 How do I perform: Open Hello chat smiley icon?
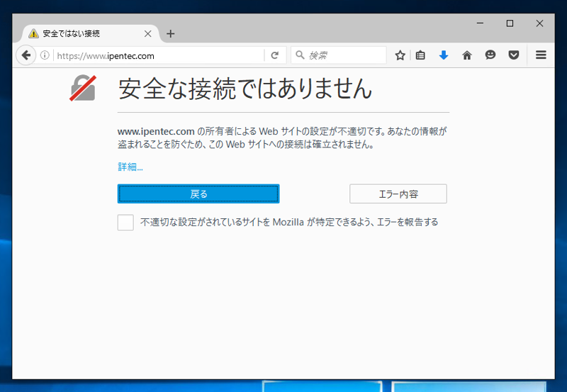[490, 55]
